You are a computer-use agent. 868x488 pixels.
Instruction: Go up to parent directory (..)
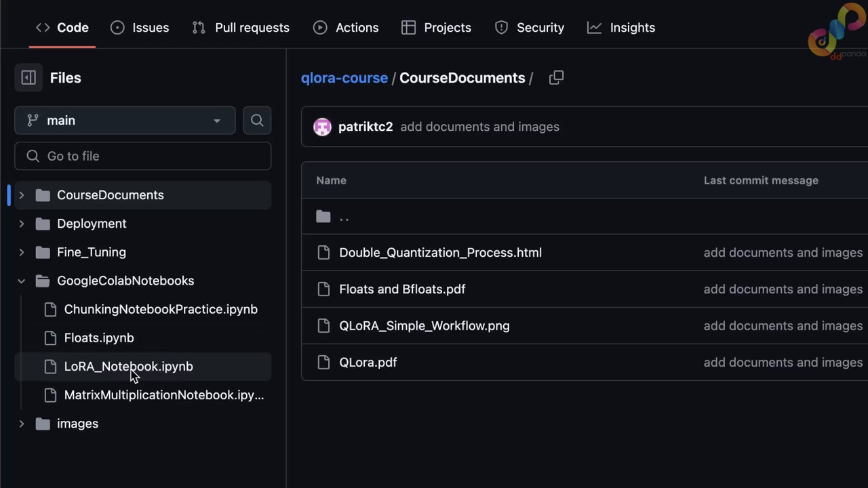pos(344,217)
